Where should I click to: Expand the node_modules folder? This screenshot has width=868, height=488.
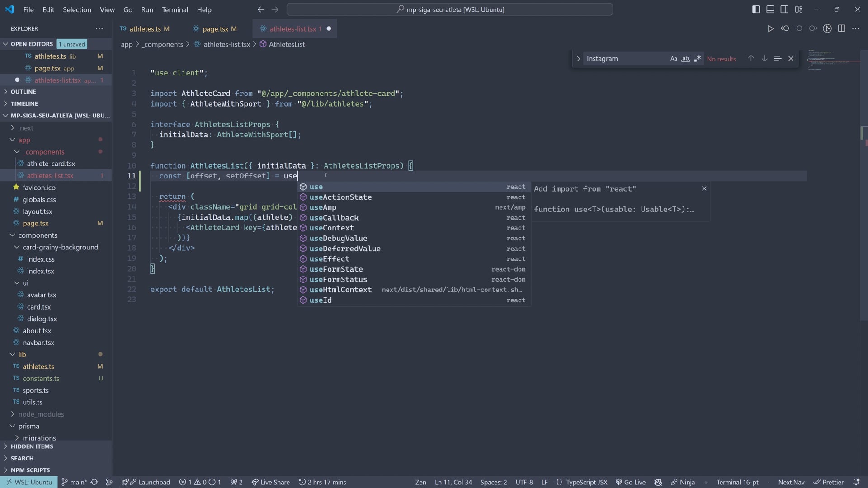(x=41, y=414)
